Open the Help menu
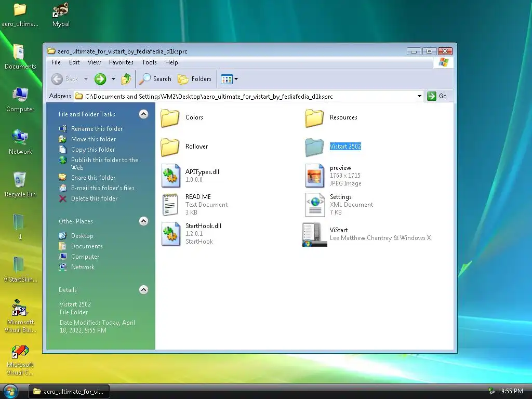The image size is (532, 399). pyautogui.click(x=171, y=62)
